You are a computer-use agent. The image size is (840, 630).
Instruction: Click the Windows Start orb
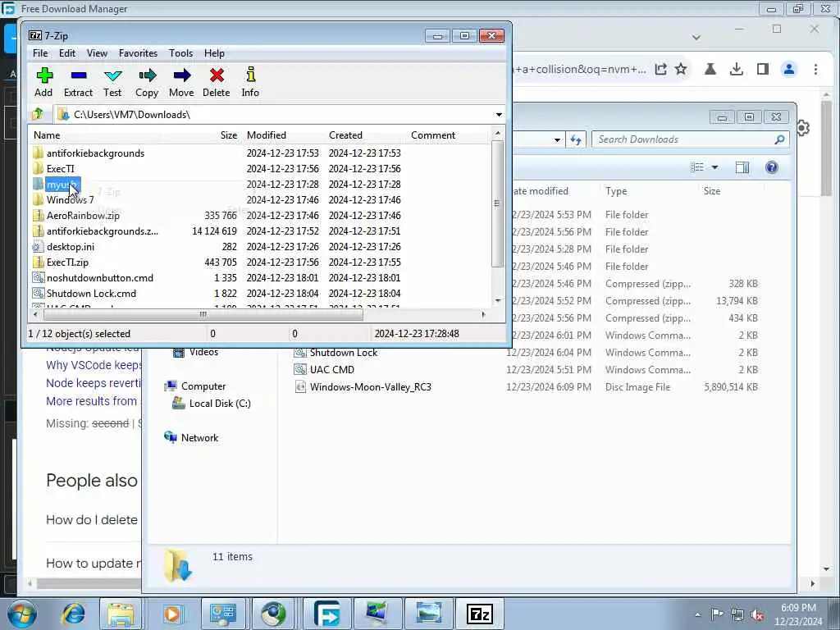[21, 614]
